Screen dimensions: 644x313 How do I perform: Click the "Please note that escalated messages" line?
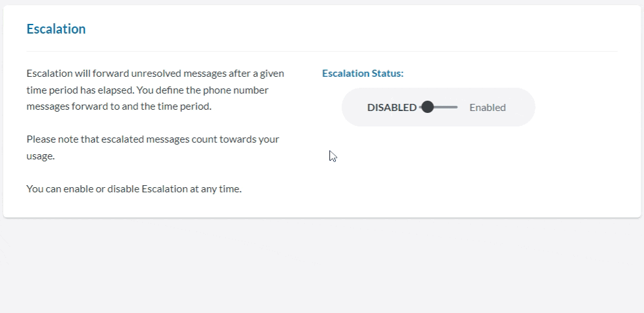[x=152, y=139]
